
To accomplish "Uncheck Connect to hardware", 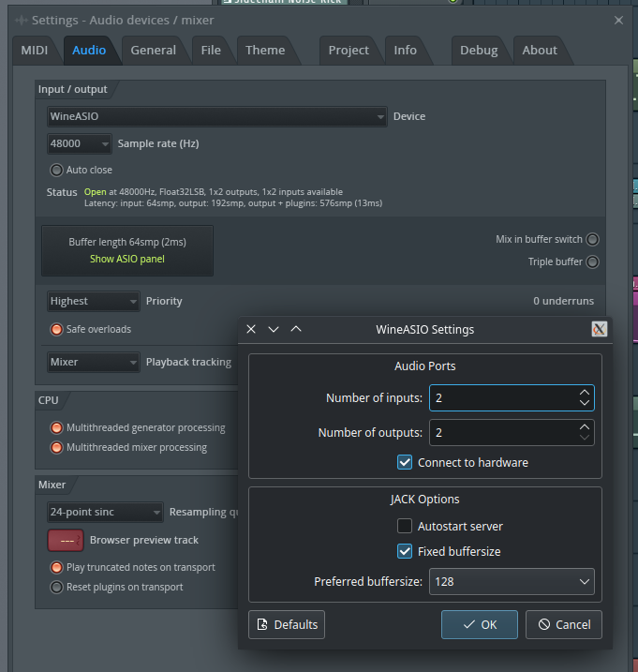I will [x=405, y=462].
